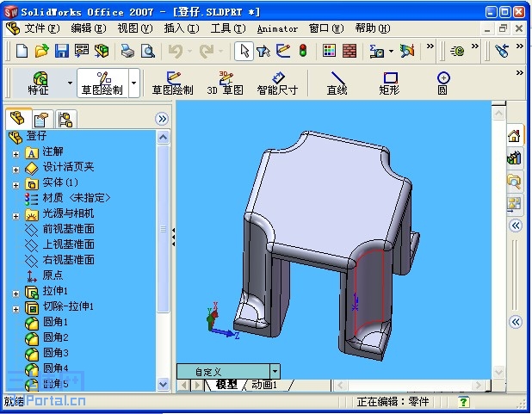Activate the Select arrow cursor tool
532x414 pixels.
pos(244,52)
